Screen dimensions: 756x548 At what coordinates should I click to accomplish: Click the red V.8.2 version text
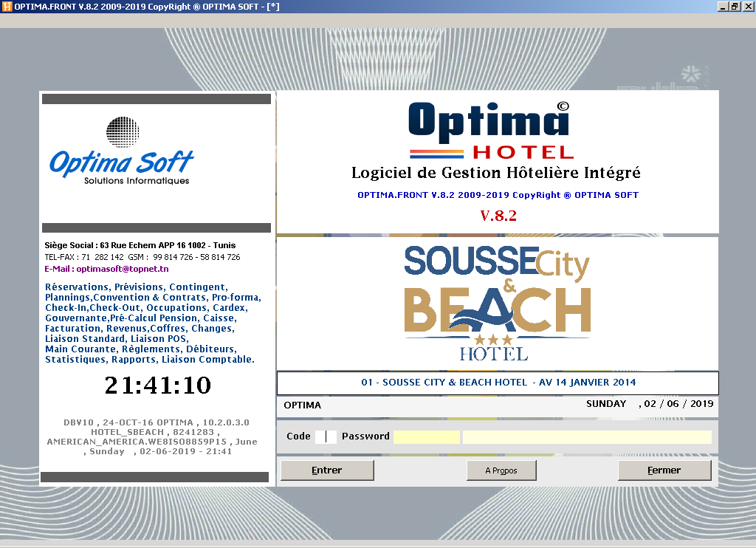498,216
